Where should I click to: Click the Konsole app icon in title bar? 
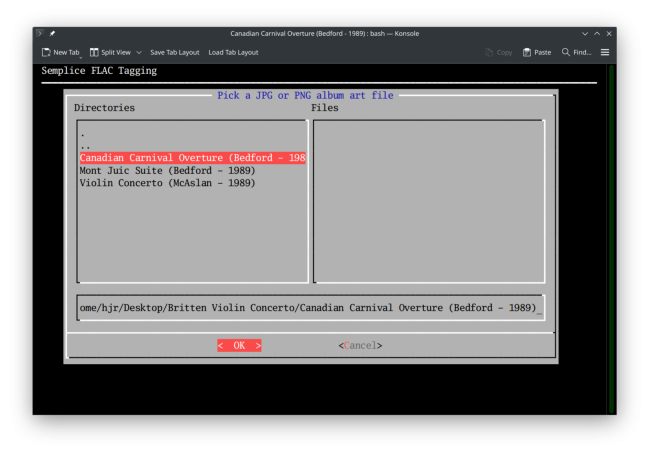(x=40, y=33)
